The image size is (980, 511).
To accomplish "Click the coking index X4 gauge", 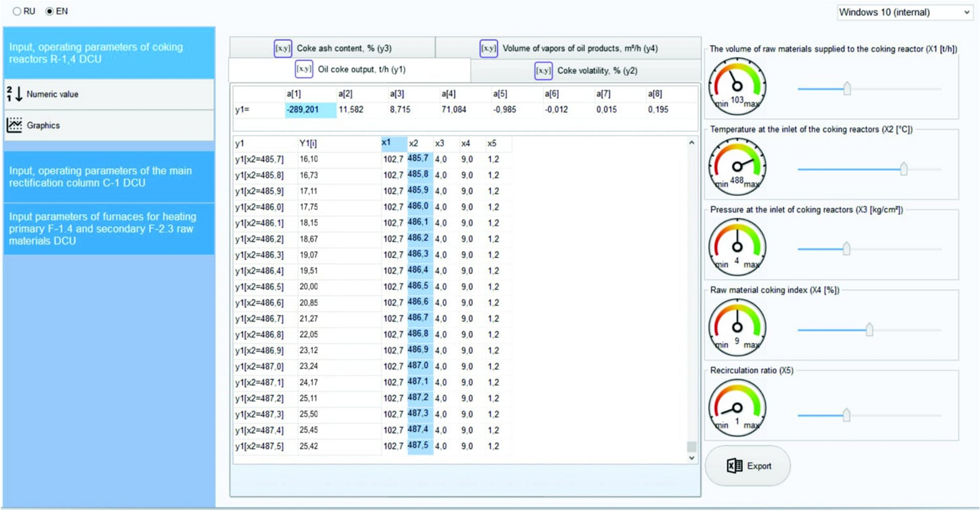I will [x=737, y=327].
